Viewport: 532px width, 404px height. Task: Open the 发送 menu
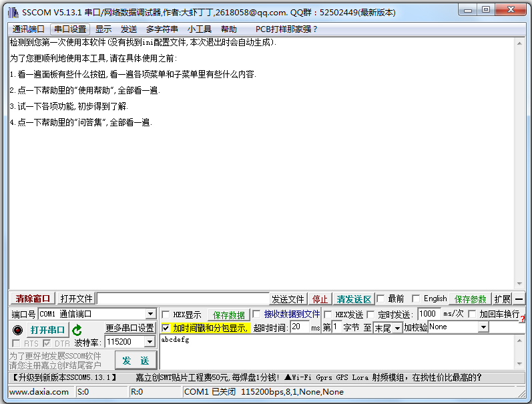pos(129,29)
